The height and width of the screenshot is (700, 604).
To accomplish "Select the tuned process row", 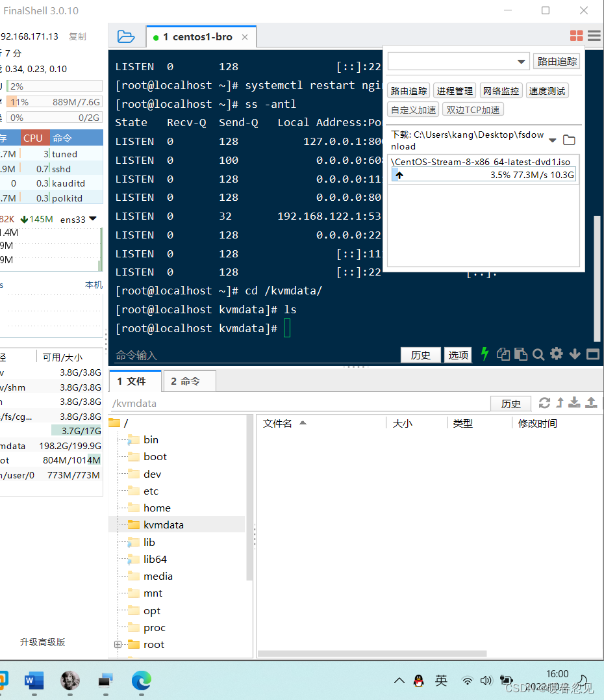I will point(51,154).
